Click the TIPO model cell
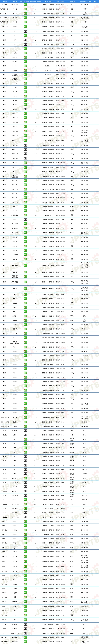The image size is (99, 644). [x=15, y=347]
